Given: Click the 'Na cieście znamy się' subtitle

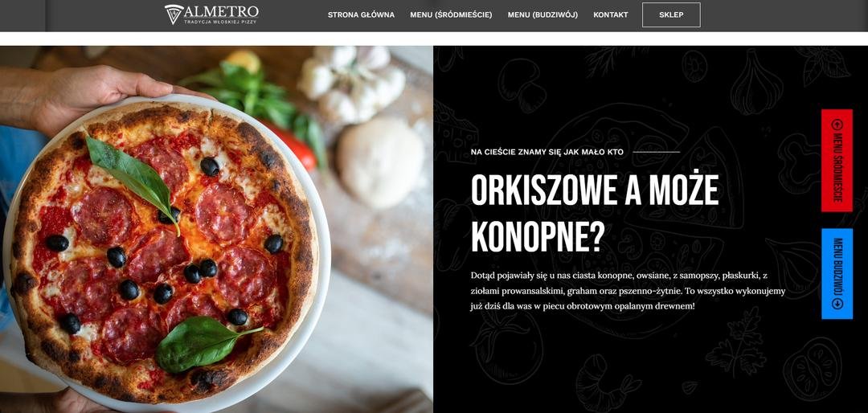Looking at the screenshot, I should 547,152.
